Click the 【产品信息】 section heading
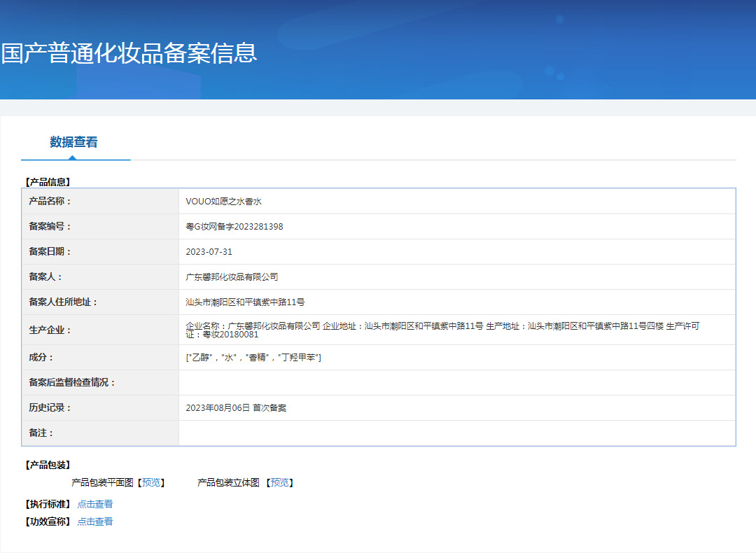Image resolution: width=756 pixels, height=553 pixels. tap(48, 182)
